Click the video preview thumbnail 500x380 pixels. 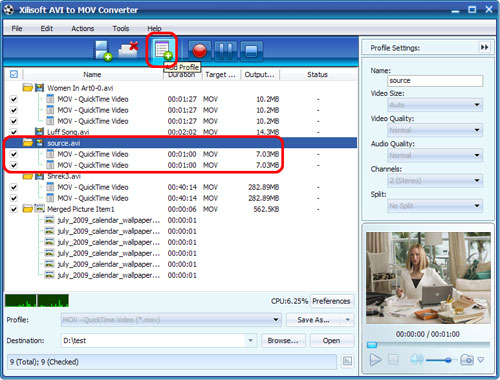pos(428,278)
